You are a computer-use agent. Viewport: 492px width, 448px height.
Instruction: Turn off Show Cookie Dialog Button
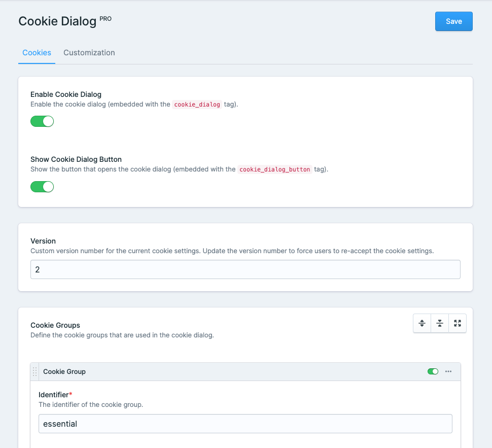[x=42, y=187]
